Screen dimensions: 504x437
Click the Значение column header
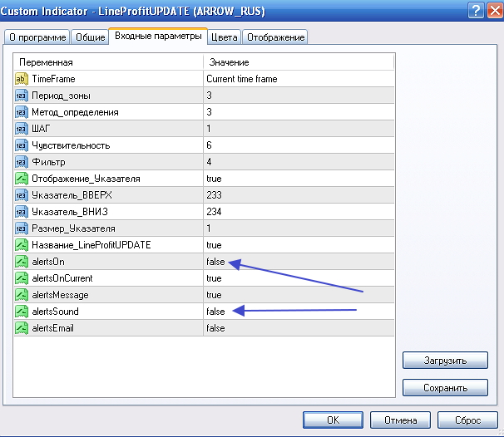[x=299, y=62]
